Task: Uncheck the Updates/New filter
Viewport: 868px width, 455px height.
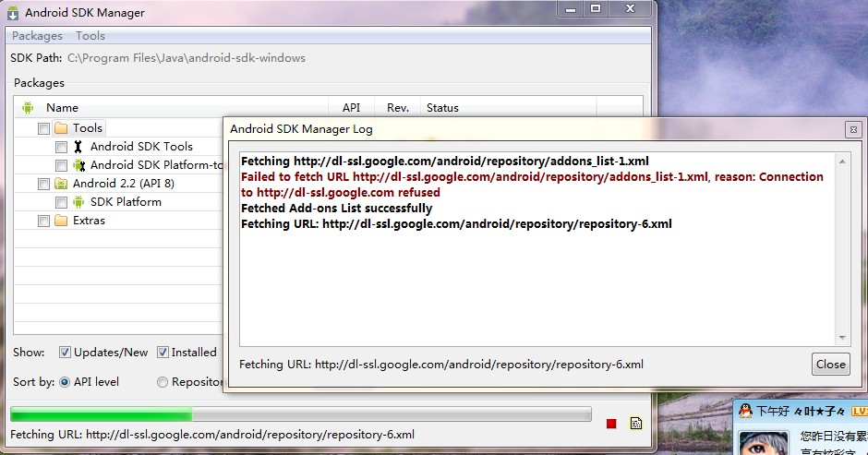Action: (65, 352)
